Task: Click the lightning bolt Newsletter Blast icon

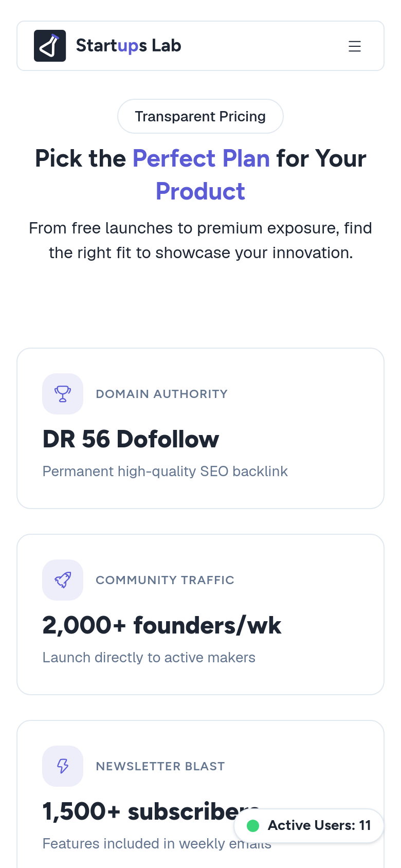Action: click(63, 766)
